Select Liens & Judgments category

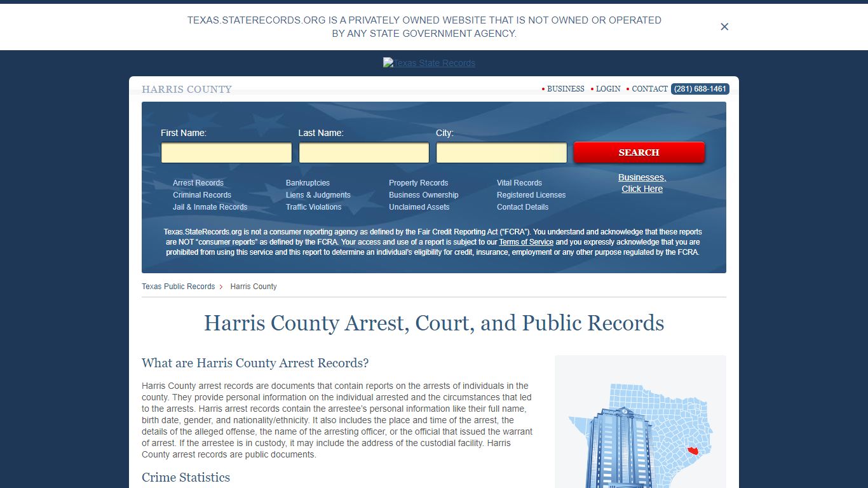tap(318, 195)
